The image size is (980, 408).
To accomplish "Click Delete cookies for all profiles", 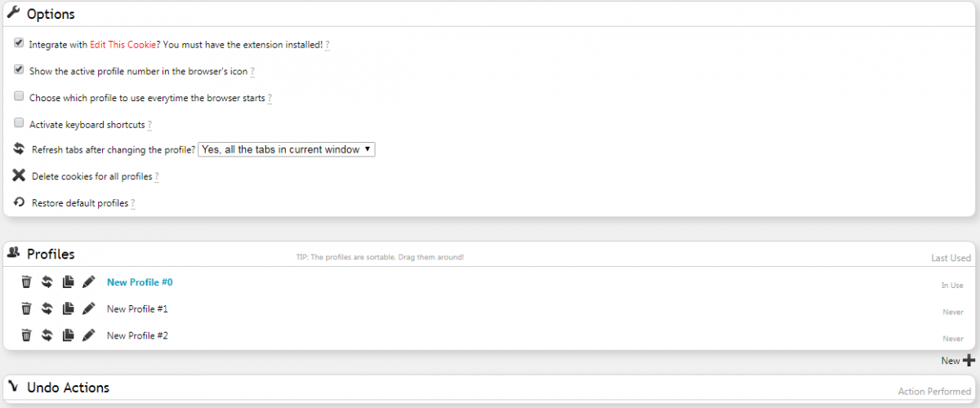I will coord(91,176).
